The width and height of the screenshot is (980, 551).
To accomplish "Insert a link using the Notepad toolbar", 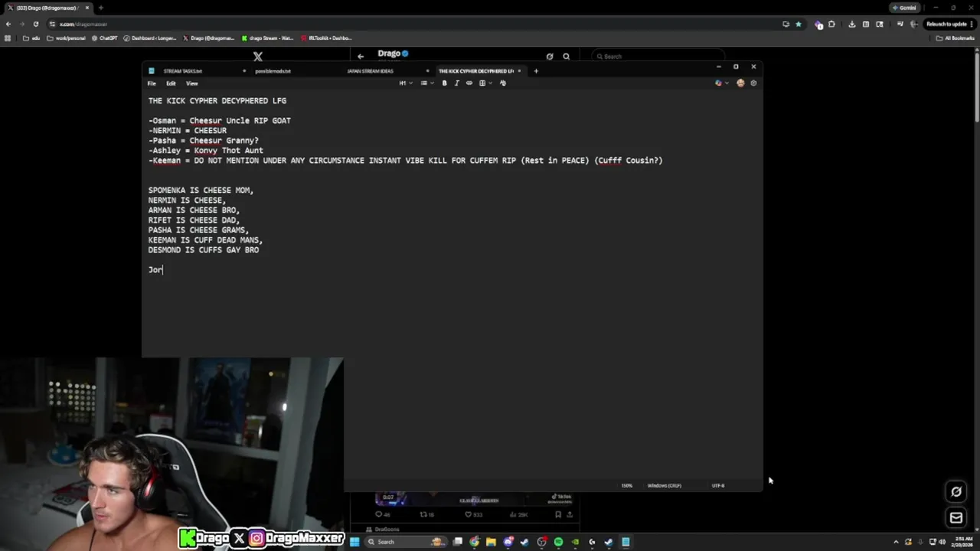I will tap(469, 83).
